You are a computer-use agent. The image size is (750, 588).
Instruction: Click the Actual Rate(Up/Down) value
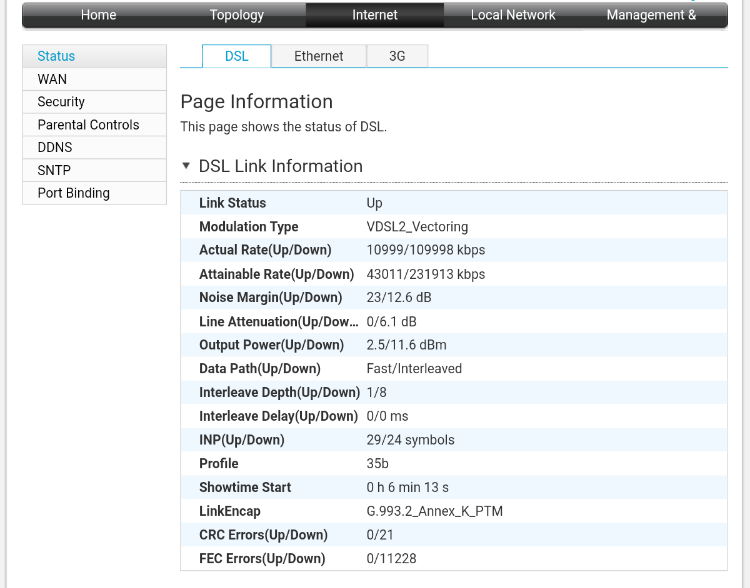[426, 250]
